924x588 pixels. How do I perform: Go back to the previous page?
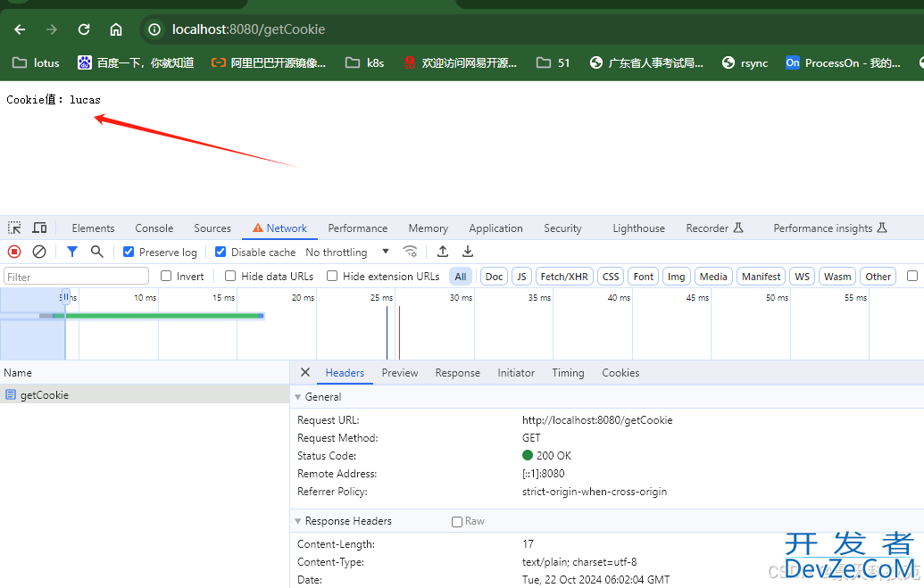(20, 29)
